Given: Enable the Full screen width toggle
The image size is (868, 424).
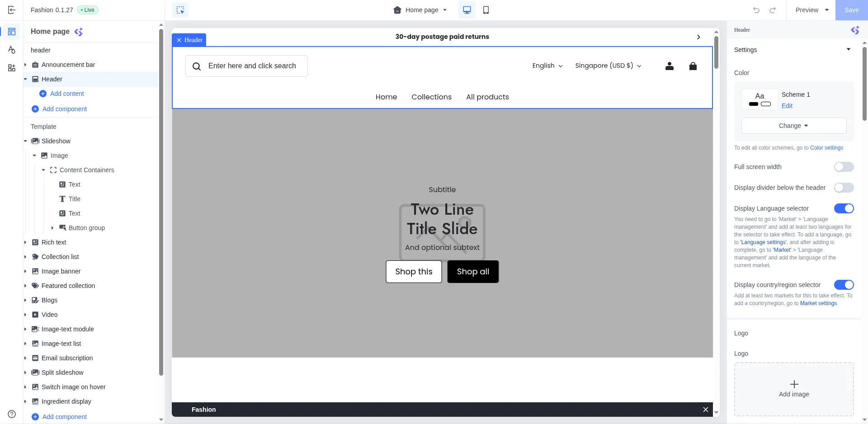Looking at the screenshot, I should pyautogui.click(x=844, y=167).
